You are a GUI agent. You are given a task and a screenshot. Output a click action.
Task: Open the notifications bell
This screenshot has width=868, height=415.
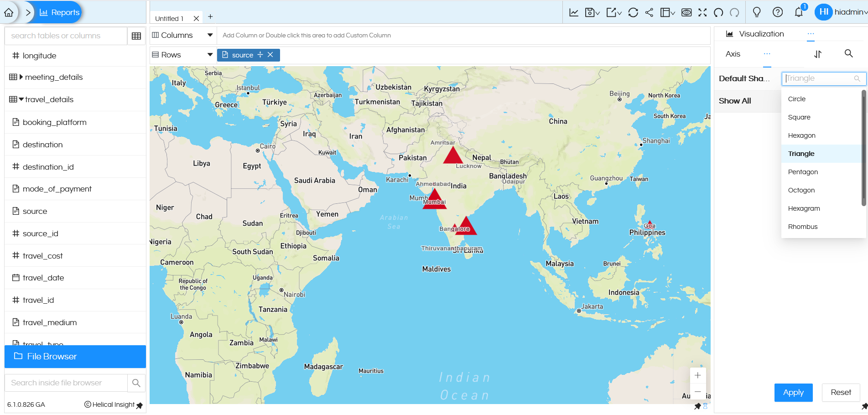[x=799, y=12]
